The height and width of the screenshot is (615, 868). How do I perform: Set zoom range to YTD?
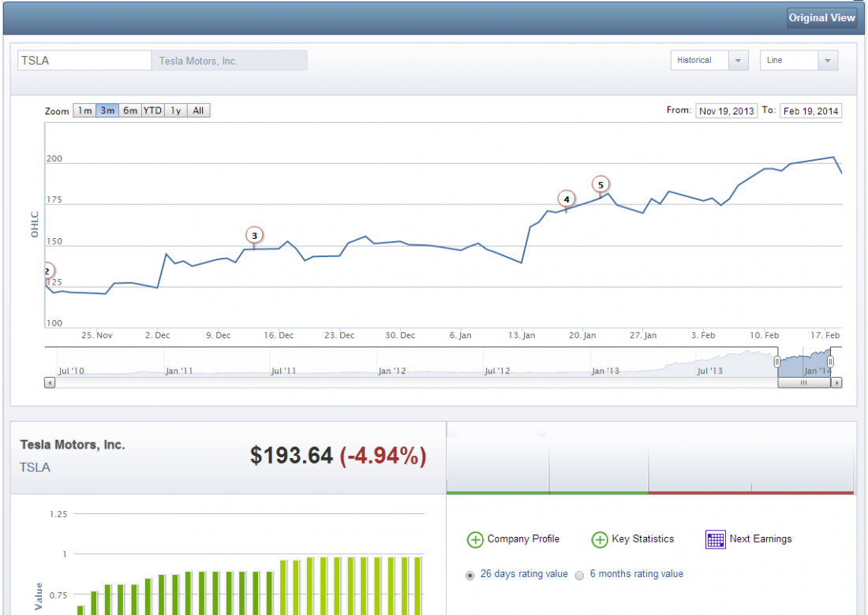click(152, 111)
